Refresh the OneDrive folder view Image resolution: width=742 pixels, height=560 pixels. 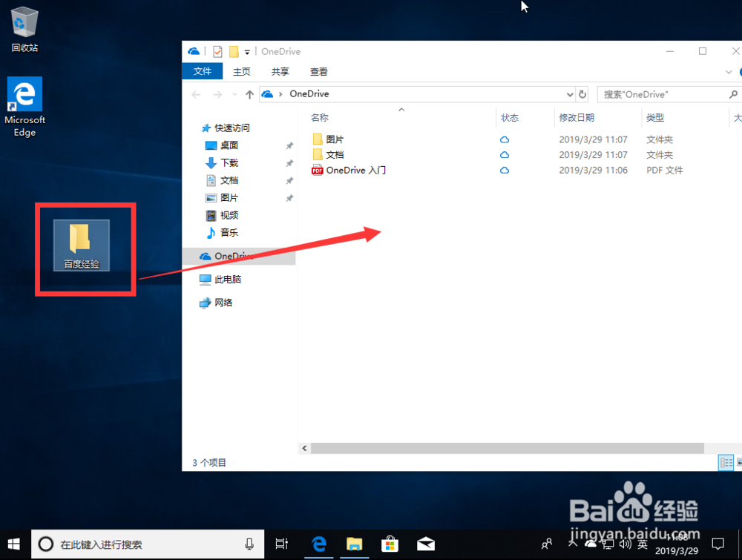point(582,95)
